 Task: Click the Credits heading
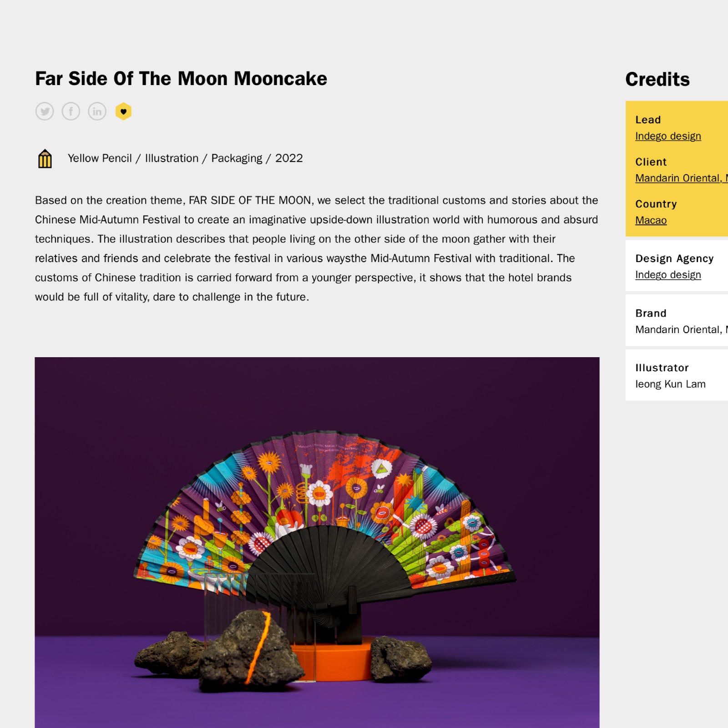(x=657, y=80)
